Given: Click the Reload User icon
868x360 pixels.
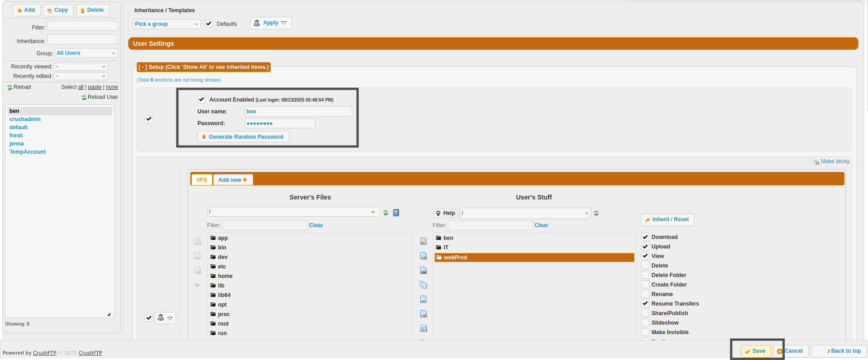Looking at the screenshot, I should pos(84,97).
